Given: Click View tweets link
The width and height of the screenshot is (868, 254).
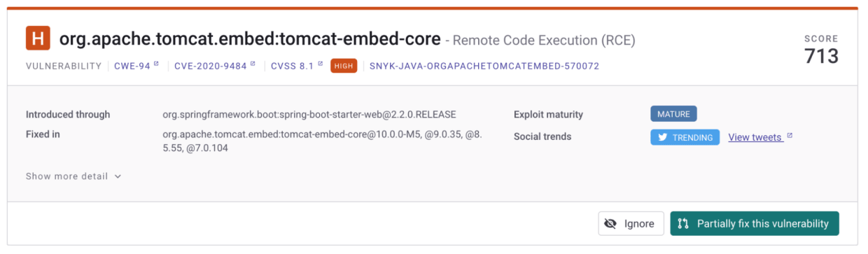Looking at the screenshot, I should (x=755, y=138).
